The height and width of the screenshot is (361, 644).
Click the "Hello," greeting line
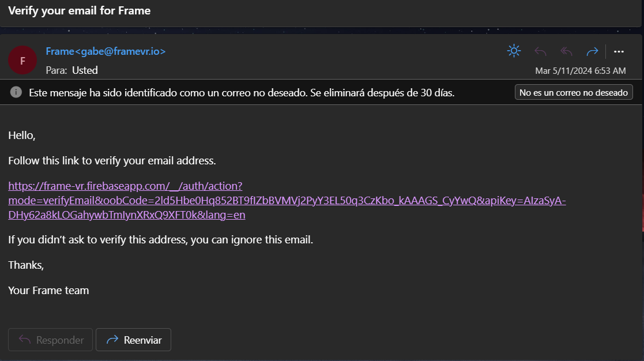[22, 136]
